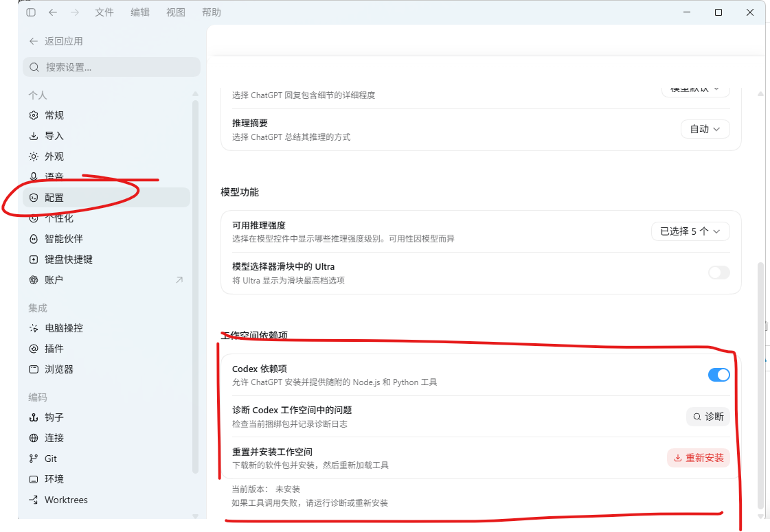
Task: Select the 环境 monitor icon
Action: point(34,479)
